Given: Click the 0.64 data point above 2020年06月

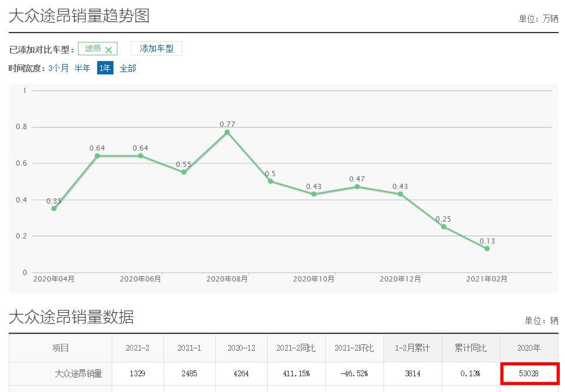Looking at the screenshot, I should click(141, 156).
